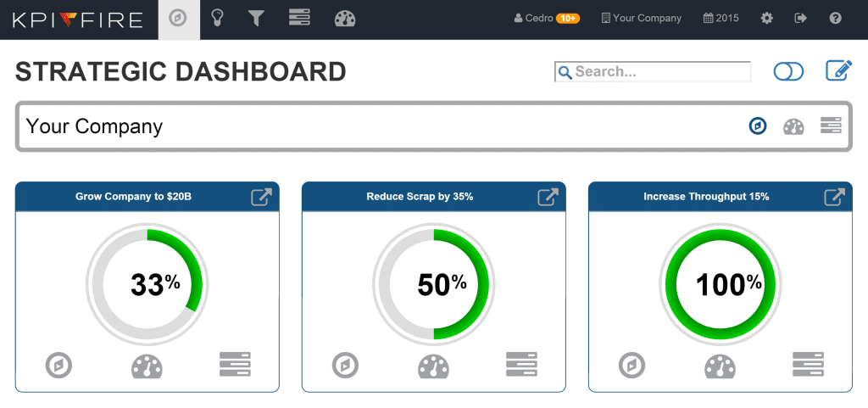Screen dimensions: 868x408
Task: Open the 2015 year selector
Action: (721, 18)
